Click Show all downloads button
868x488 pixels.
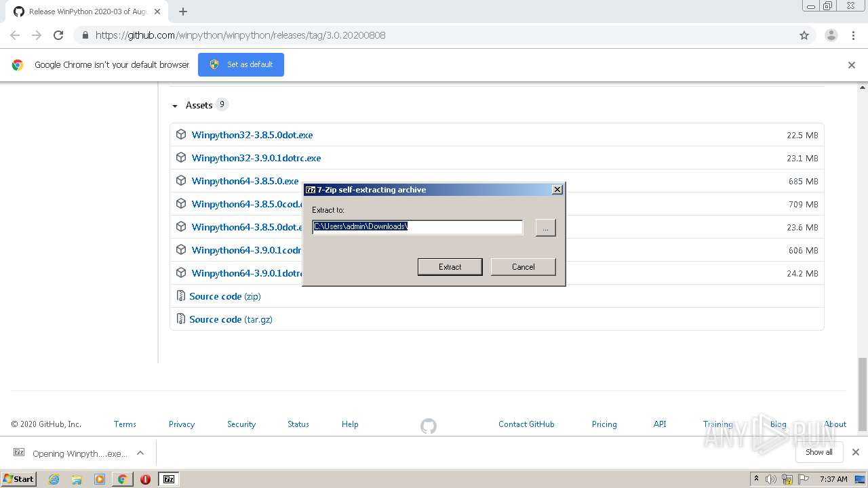[818, 452]
